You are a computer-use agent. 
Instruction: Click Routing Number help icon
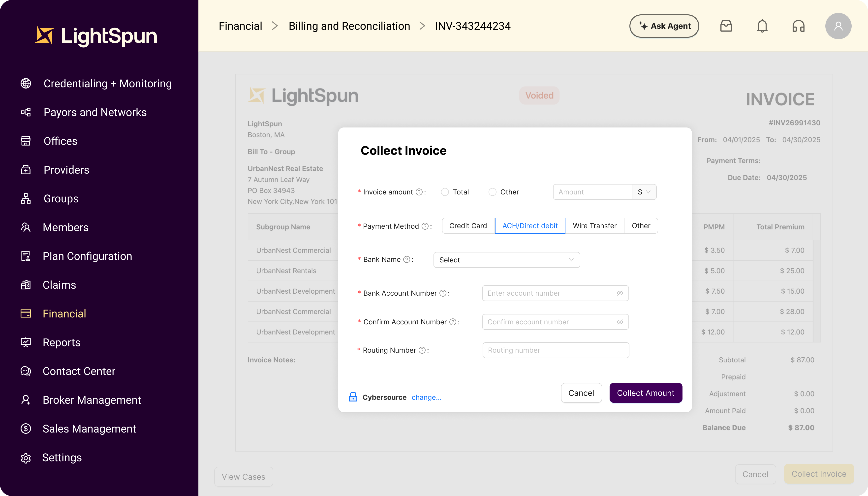422,350
